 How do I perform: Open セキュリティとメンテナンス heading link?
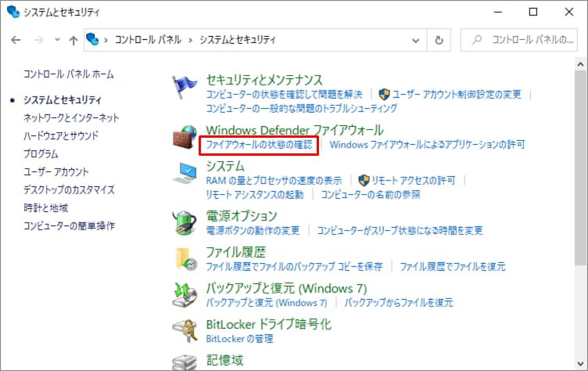coord(264,80)
